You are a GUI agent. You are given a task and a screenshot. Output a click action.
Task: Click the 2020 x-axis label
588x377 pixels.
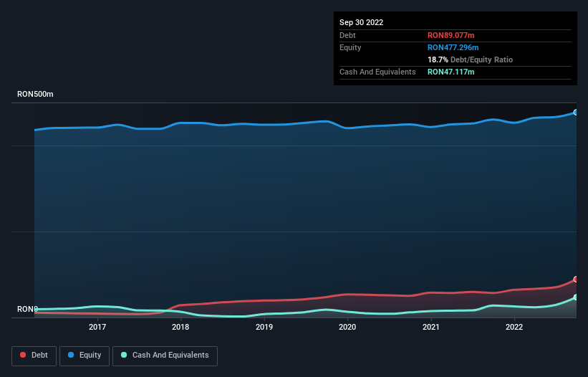pyautogui.click(x=347, y=327)
